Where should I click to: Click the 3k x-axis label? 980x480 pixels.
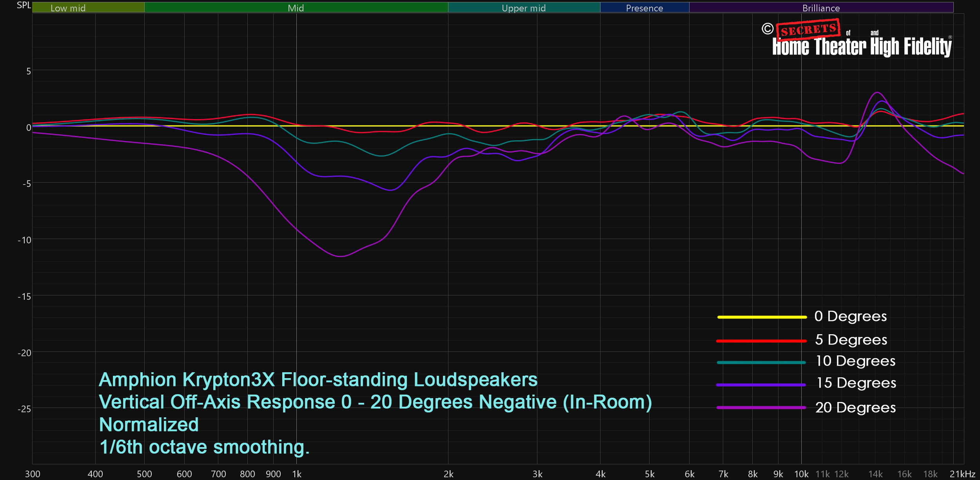[x=537, y=474]
